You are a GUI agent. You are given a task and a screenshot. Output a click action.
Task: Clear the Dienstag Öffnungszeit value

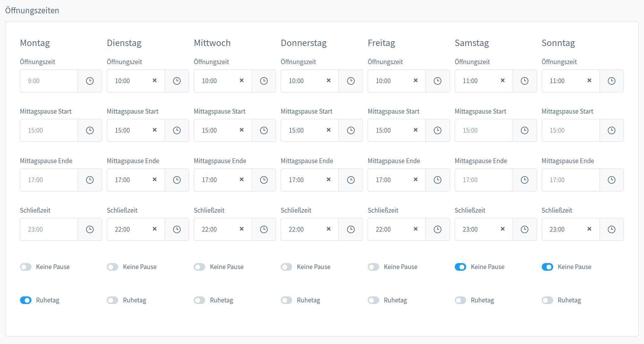click(x=155, y=81)
